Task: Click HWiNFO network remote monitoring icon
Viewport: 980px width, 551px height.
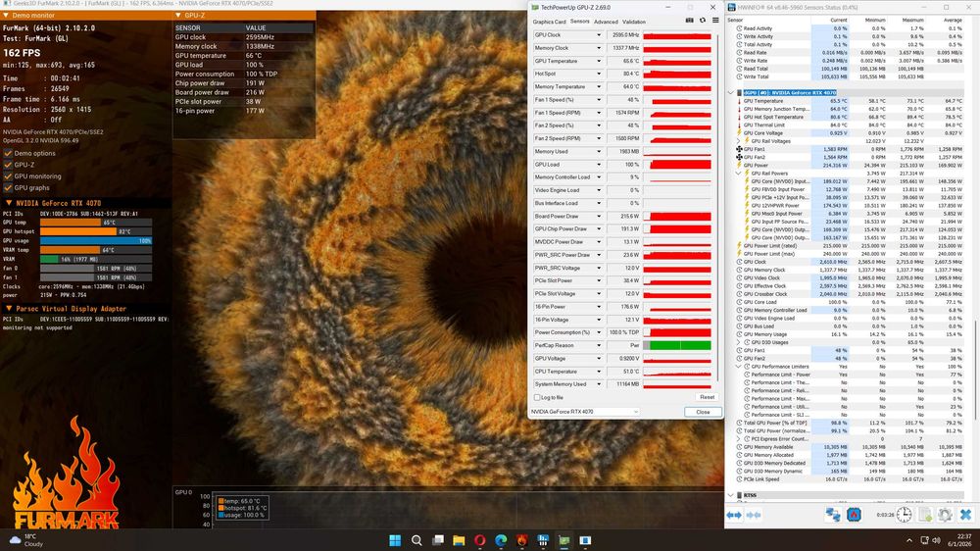Action: coord(833,515)
